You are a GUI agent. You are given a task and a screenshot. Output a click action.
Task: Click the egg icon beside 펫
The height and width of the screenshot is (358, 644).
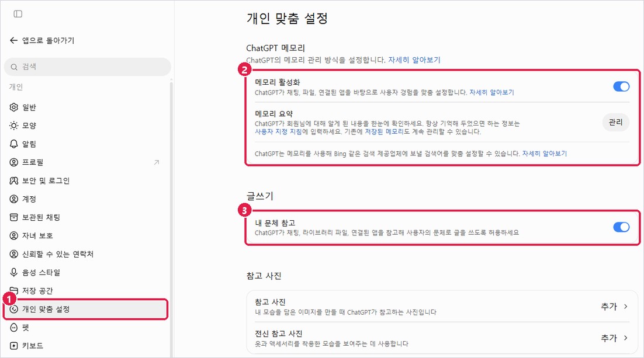click(14, 327)
